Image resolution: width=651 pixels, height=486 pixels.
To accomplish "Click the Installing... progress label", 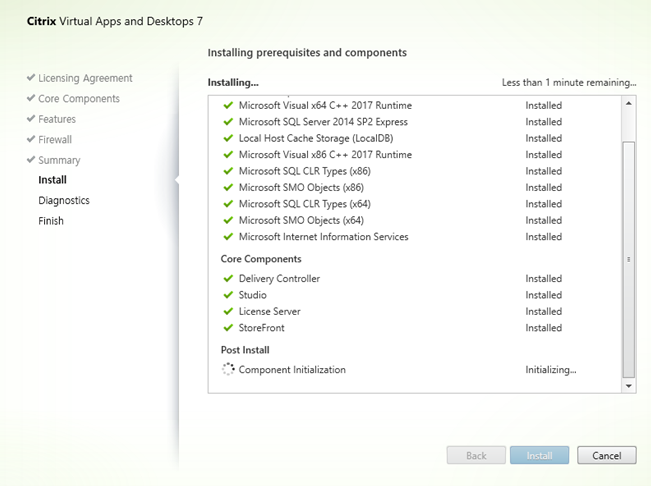I will (x=233, y=83).
